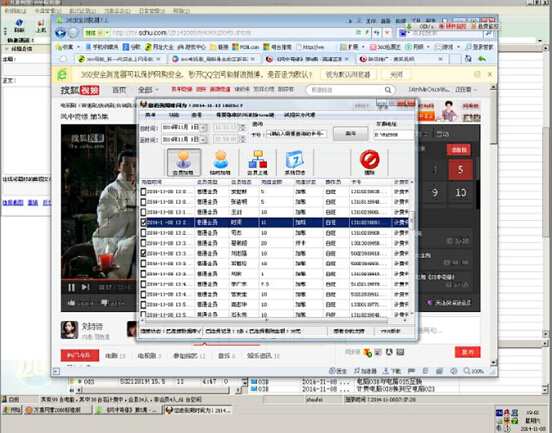Click the red prohibition delete icon
Image resolution: width=552 pixels, height=433 pixels.
pos(369,161)
